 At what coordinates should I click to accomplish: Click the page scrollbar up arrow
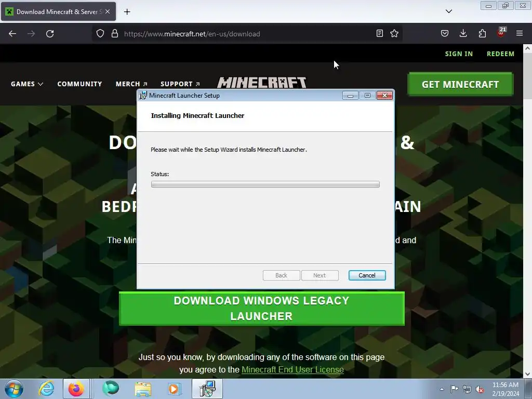click(x=527, y=48)
